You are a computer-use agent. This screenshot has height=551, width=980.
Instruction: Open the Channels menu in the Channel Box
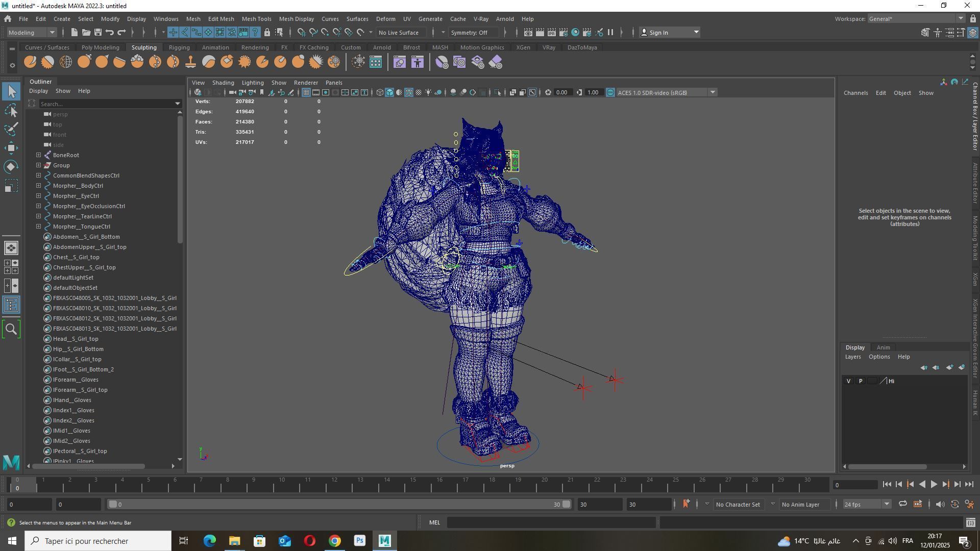(x=855, y=93)
